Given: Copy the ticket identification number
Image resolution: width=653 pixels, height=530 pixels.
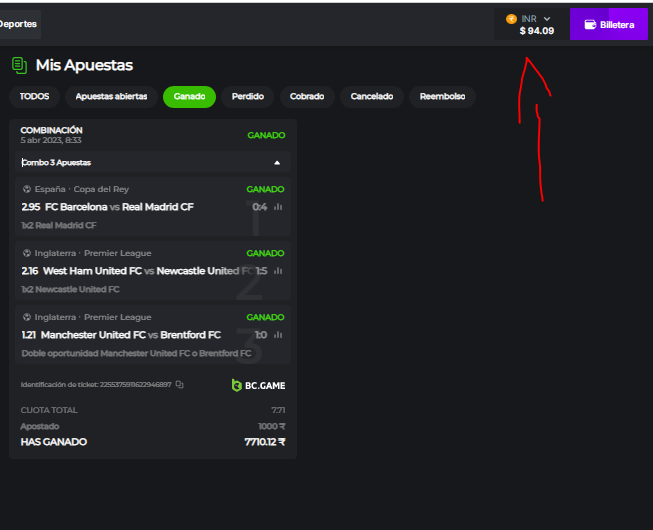Looking at the screenshot, I should [180, 385].
